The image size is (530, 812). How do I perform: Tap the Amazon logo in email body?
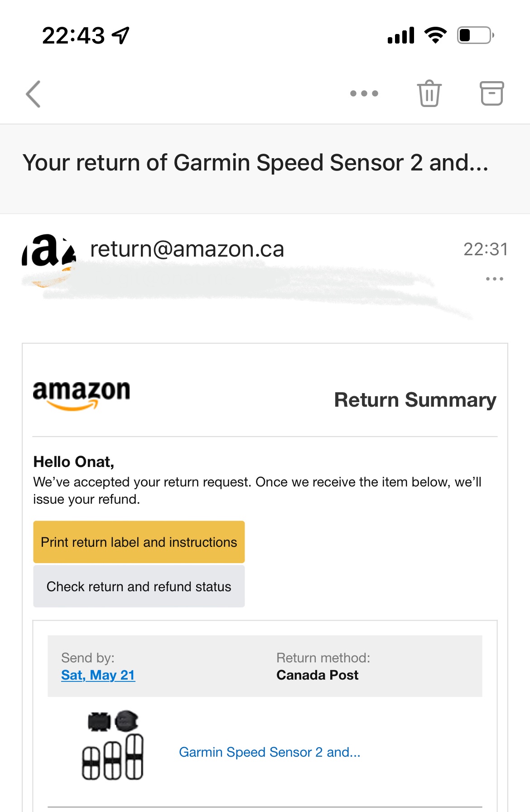82,395
